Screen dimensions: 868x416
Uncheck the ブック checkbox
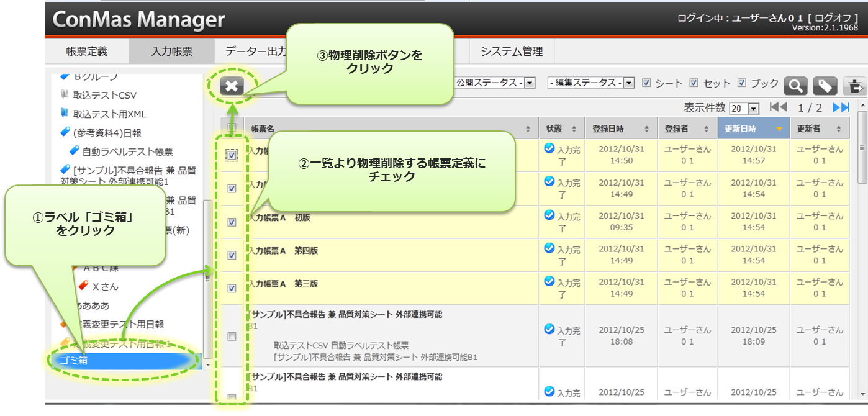[741, 83]
